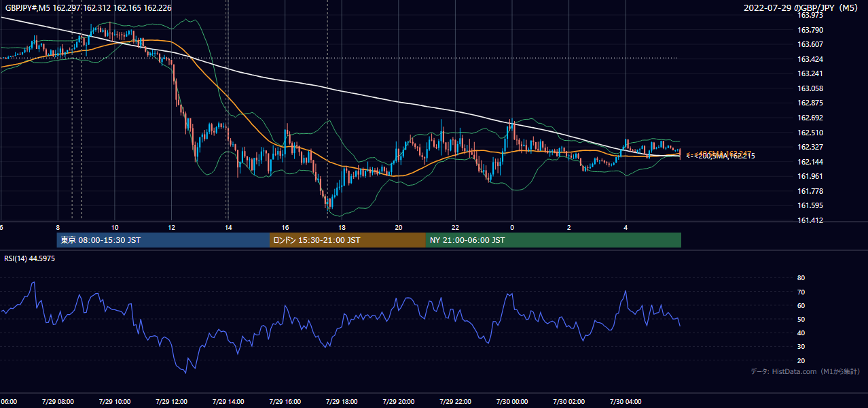The image size is (868, 408).
Task: Click bottom time label 7/29 14:00
Action: [229, 402]
